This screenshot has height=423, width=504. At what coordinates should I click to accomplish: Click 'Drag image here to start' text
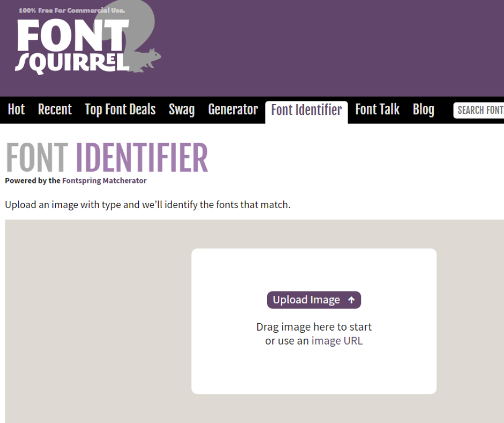coord(314,327)
